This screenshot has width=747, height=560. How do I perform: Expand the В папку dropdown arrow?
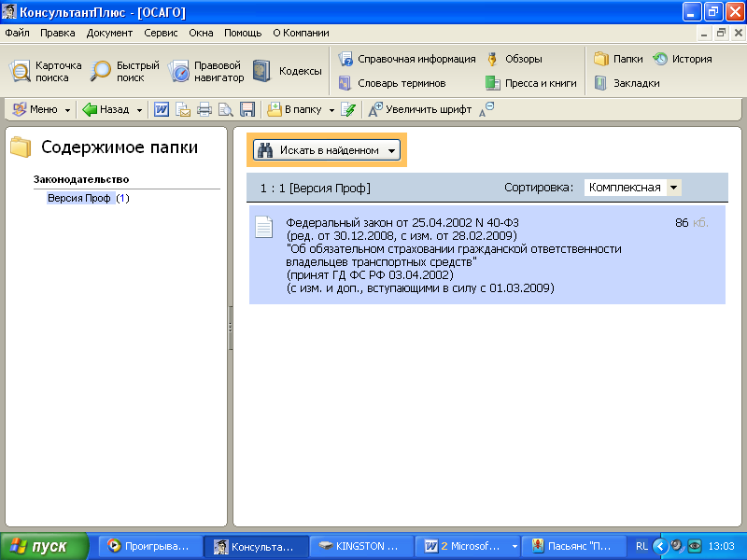click(x=331, y=110)
